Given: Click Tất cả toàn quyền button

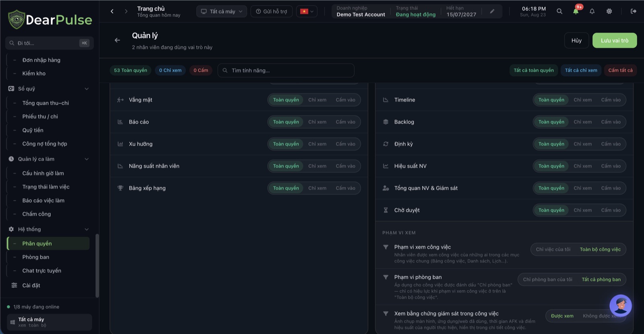Looking at the screenshot, I should click(x=534, y=70).
